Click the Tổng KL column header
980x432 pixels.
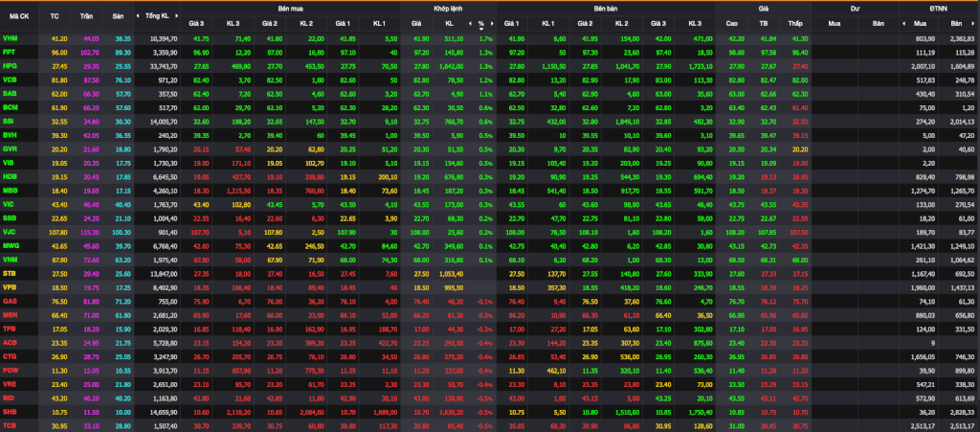point(157,15)
